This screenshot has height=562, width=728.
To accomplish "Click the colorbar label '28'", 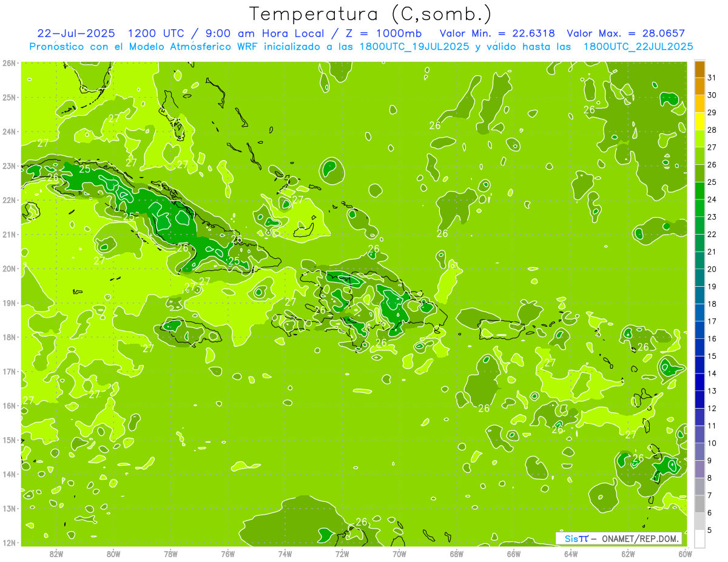I will pyautogui.click(x=712, y=130).
